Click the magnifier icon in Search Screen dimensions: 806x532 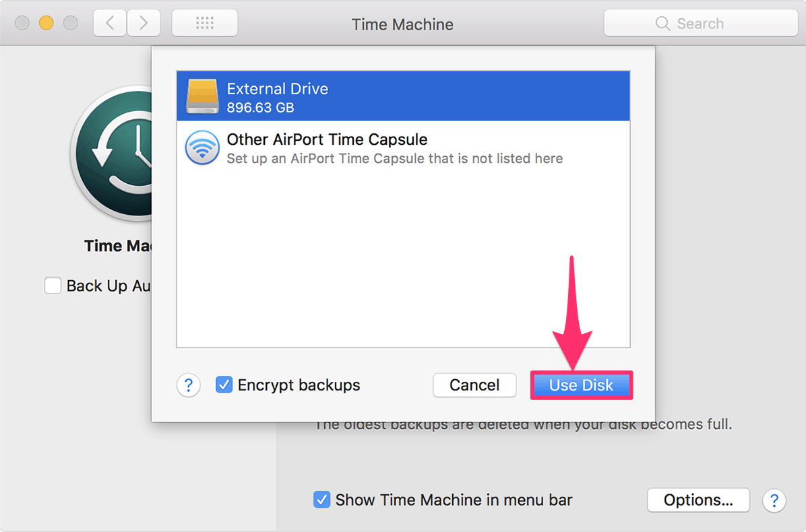(x=662, y=24)
